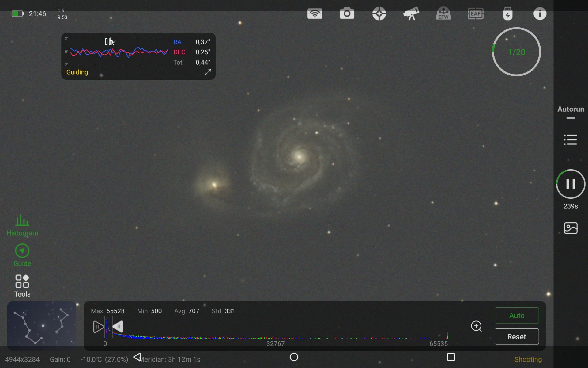Click the 21:46 clock time

click(x=37, y=14)
